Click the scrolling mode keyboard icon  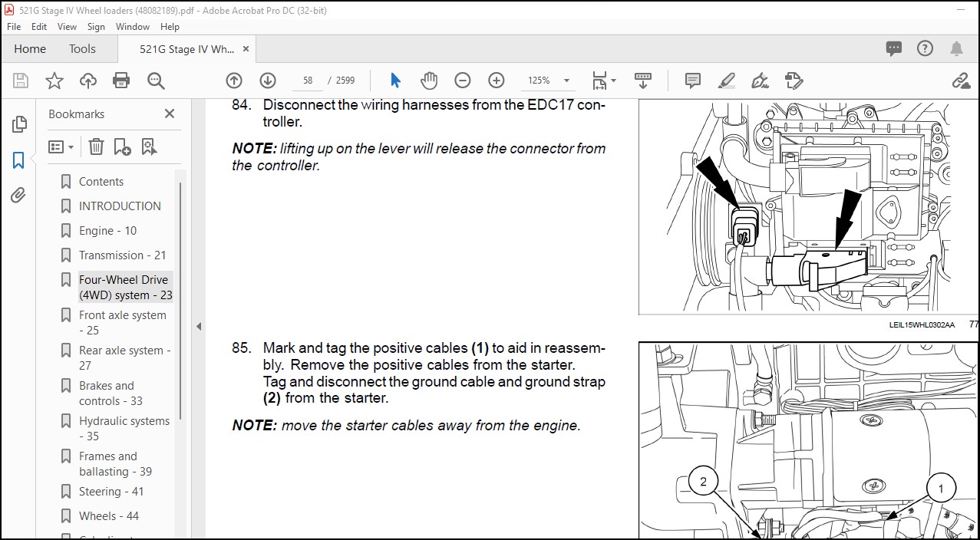643,81
